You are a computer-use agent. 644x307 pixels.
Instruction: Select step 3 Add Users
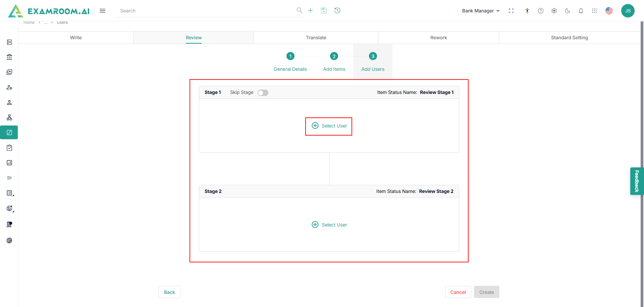tap(373, 62)
